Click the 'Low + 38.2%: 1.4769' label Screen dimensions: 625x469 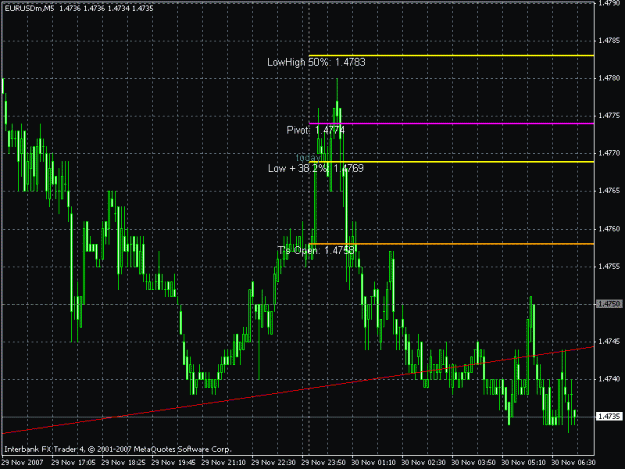coord(316,168)
